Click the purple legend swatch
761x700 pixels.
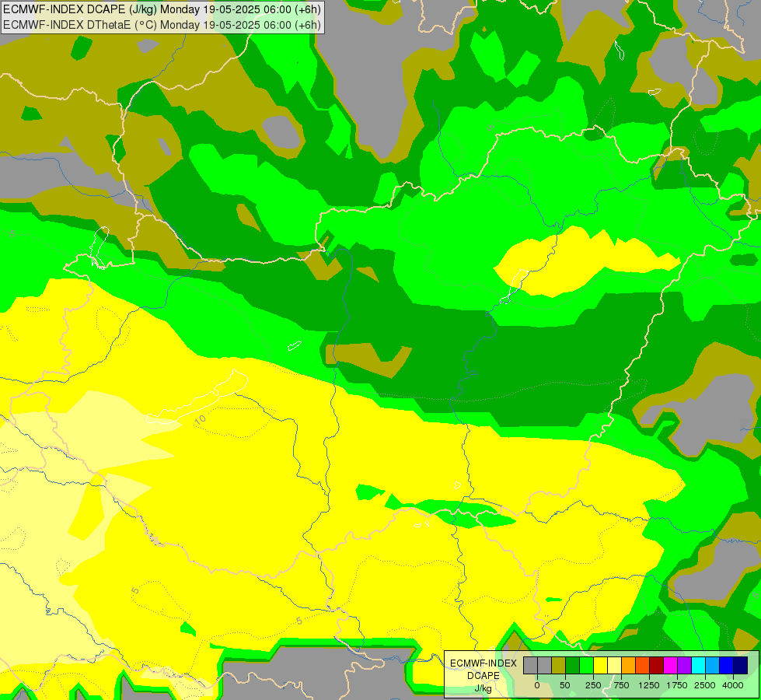tap(685, 666)
